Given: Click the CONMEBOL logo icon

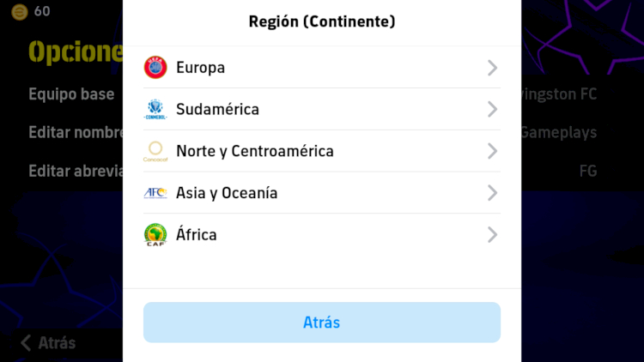Looking at the screenshot, I should point(155,109).
